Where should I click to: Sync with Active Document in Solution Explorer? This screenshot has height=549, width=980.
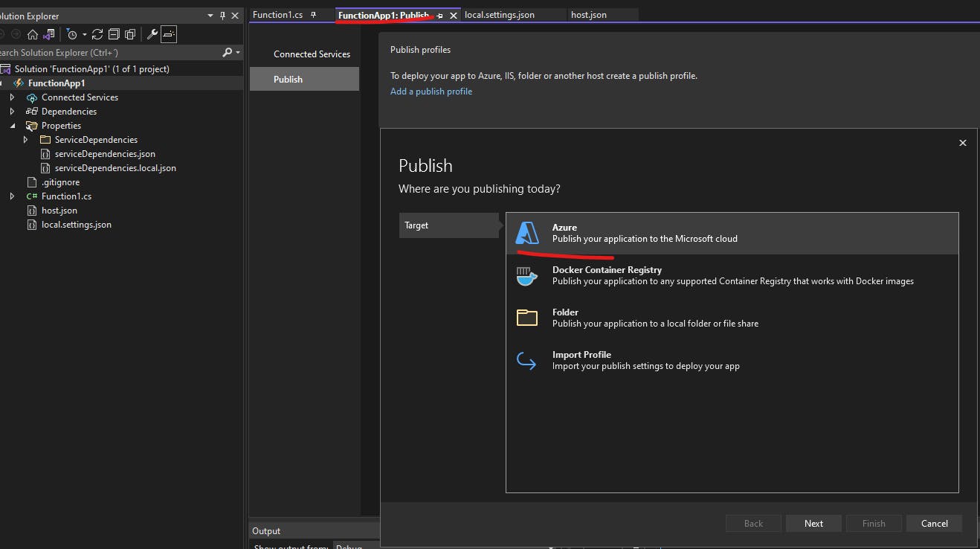[97, 34]
